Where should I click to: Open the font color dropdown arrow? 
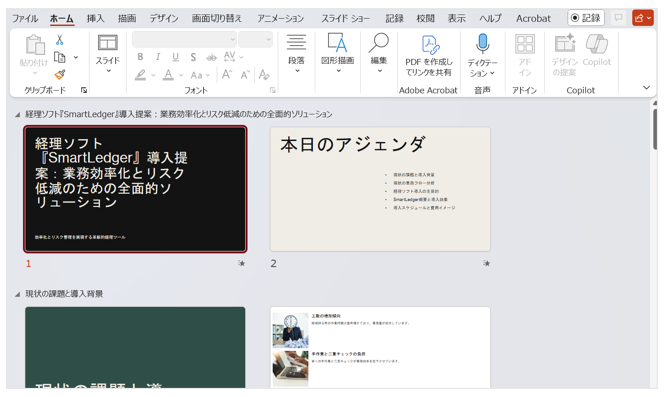point(181,75)
